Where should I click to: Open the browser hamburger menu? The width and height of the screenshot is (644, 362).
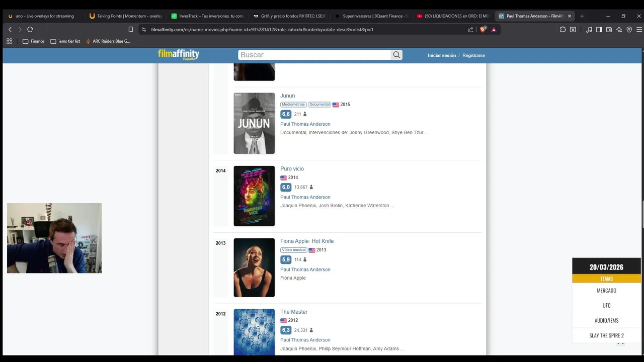pos(639,30)
